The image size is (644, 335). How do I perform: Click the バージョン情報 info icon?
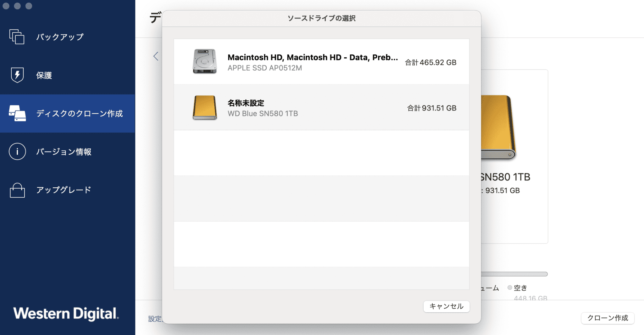(17, 151)
